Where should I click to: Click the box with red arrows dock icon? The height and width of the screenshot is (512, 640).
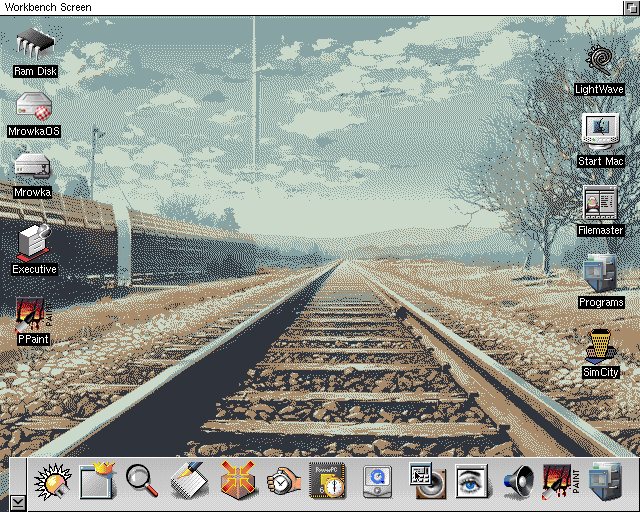(238, 480)
